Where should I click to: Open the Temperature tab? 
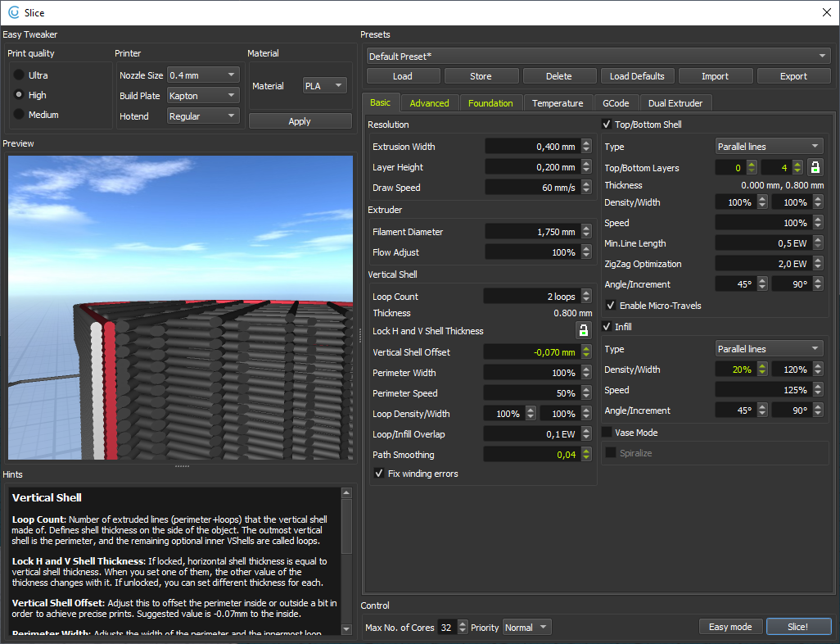[558, 103]
